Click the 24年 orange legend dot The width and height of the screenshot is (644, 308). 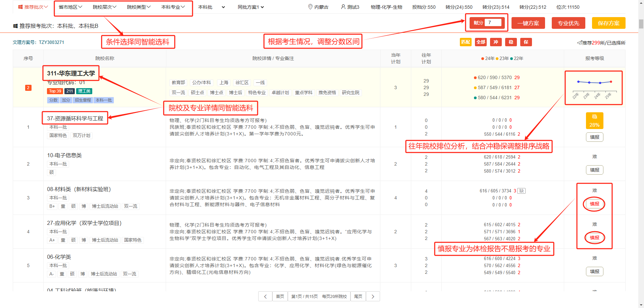tap(482, 59)
